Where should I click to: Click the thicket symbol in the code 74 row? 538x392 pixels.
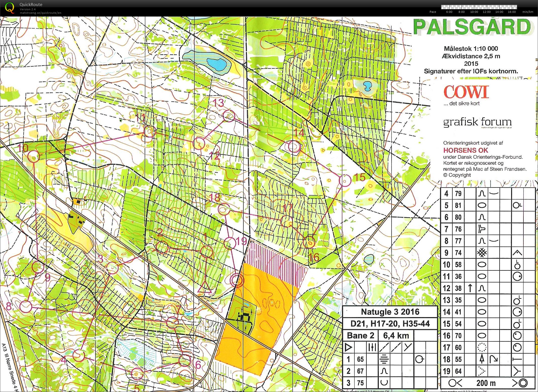(x=482, y=253)
